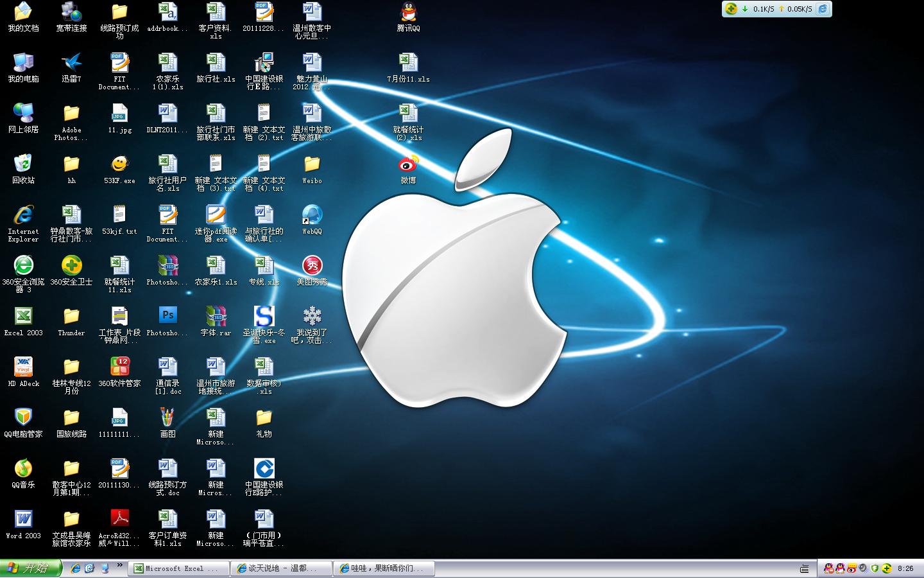The width and height of the screenshot is (924, 578).
Task: Open the keyboard input method icon on taskbar
Action: click(x=805, y=568)
